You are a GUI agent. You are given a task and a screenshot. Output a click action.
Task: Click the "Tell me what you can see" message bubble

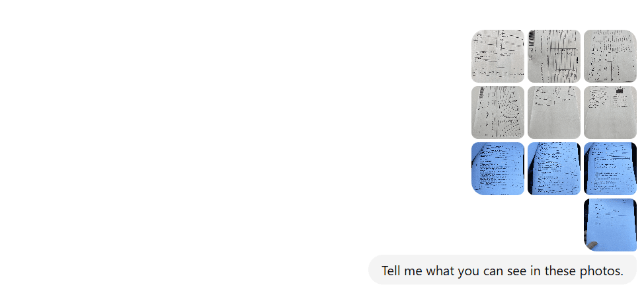[x=503, y=269]
